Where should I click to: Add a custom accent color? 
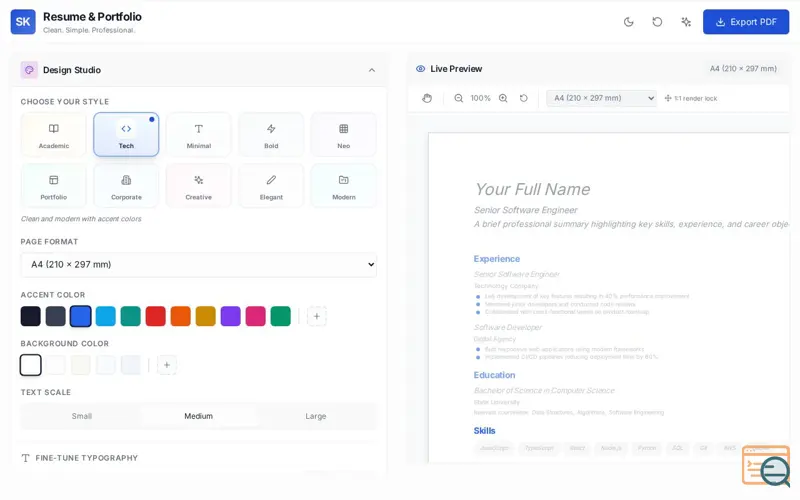click(x=317, y=316)
